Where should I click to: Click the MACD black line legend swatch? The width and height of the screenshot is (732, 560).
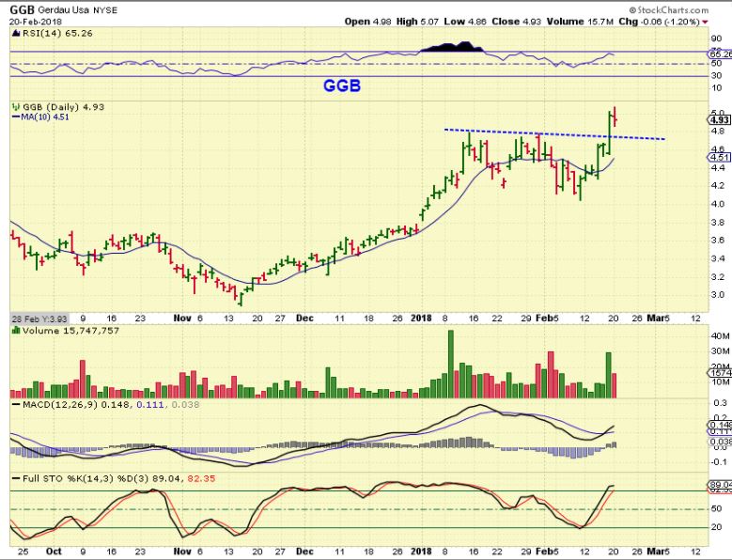point(16,405)
